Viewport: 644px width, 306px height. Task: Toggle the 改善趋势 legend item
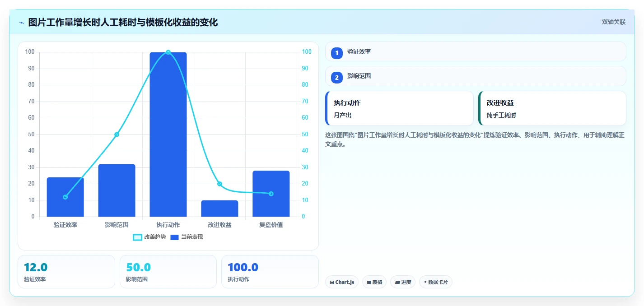click(149, 237)
